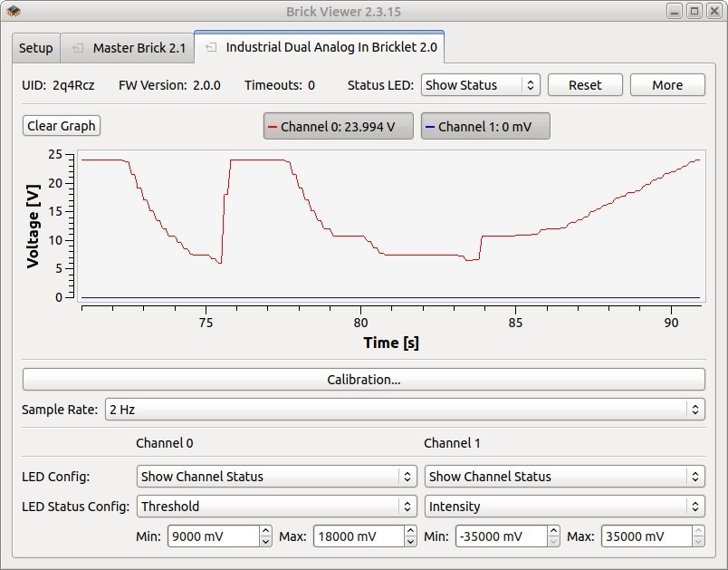Click the Time [s] axis label
728x570 pixels.
coord(391,343)
